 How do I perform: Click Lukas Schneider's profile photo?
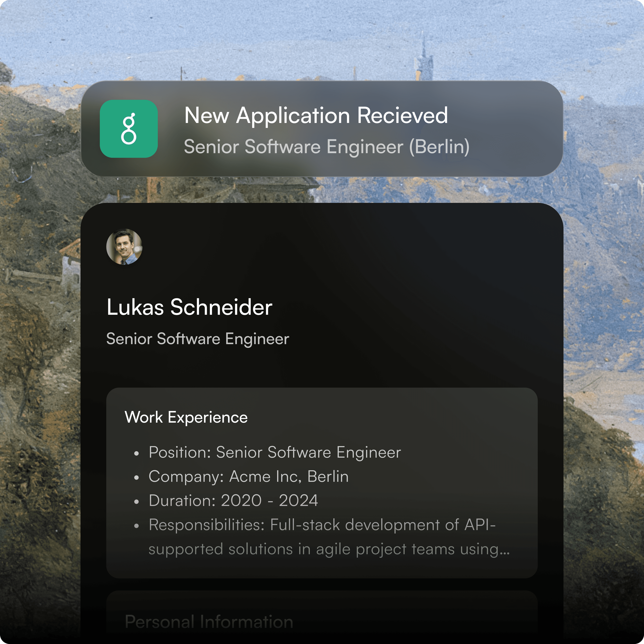(x=124, y=247)
